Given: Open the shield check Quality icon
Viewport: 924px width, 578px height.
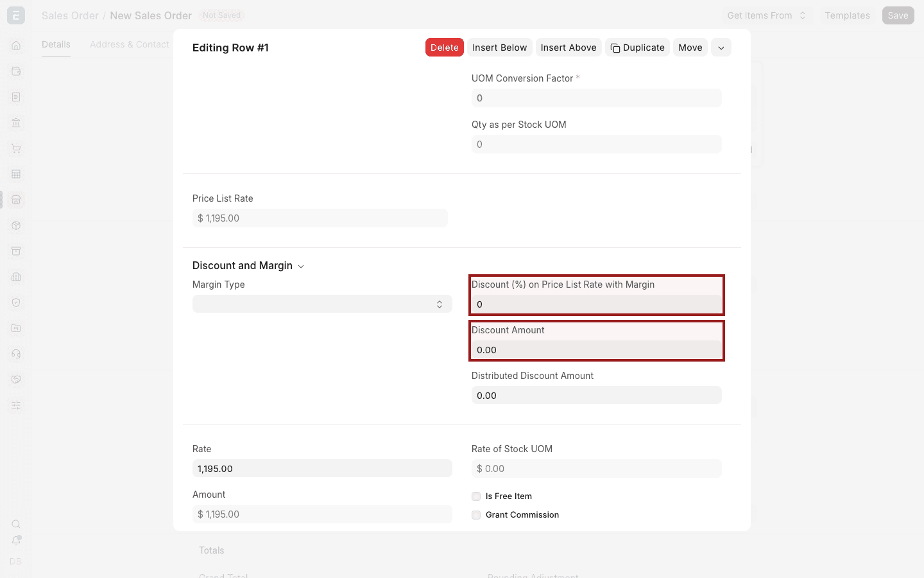Looking at the screenshot, I should [x=16, y=302].
